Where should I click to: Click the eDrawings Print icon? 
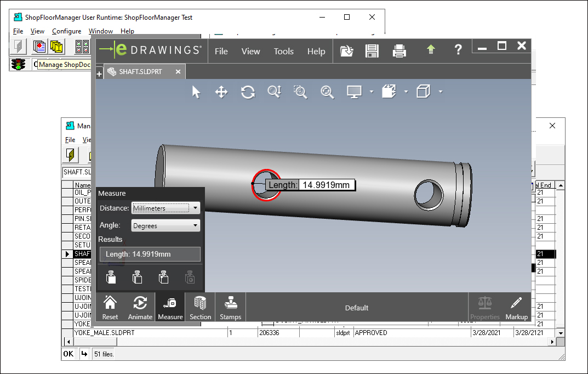point(399,51)
